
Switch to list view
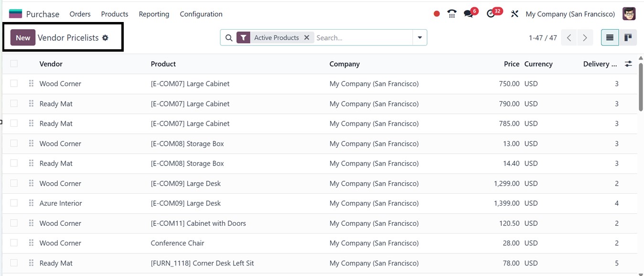(x=610, y=38)
